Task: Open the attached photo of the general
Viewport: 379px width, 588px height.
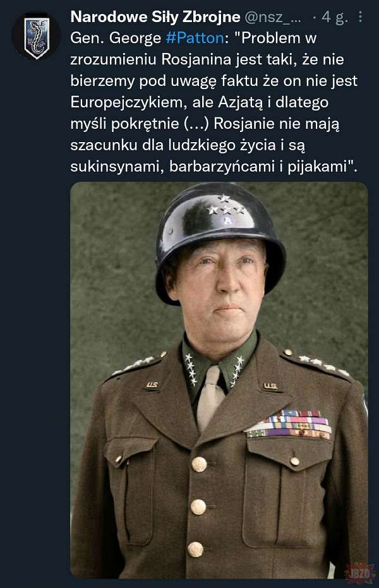Action: 219,380
